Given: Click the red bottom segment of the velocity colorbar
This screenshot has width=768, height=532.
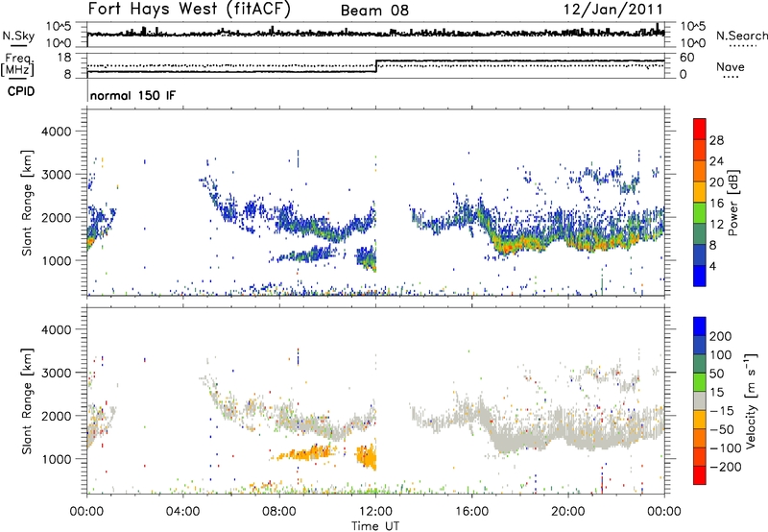Looking at the screenshot, I should point(700,475).
